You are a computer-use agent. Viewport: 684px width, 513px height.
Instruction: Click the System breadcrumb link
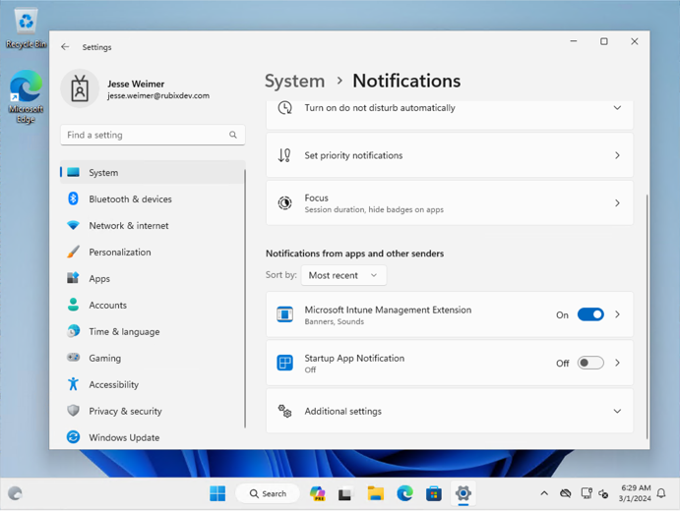296,82
